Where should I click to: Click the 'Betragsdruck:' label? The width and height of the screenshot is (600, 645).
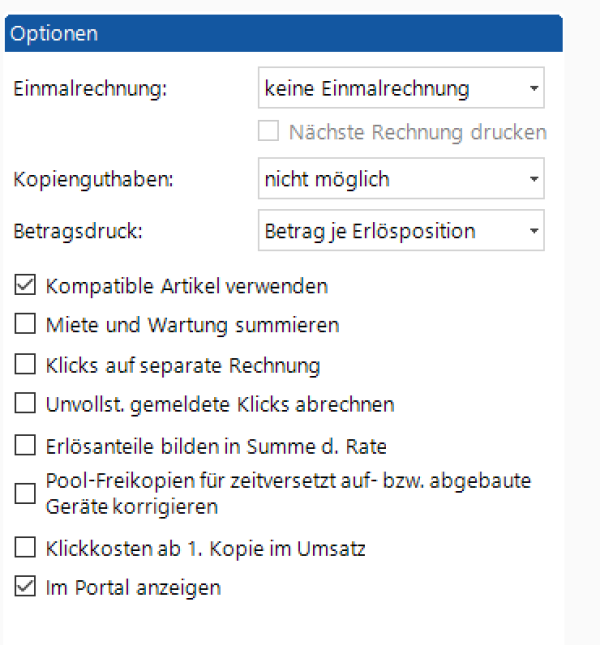78,231
